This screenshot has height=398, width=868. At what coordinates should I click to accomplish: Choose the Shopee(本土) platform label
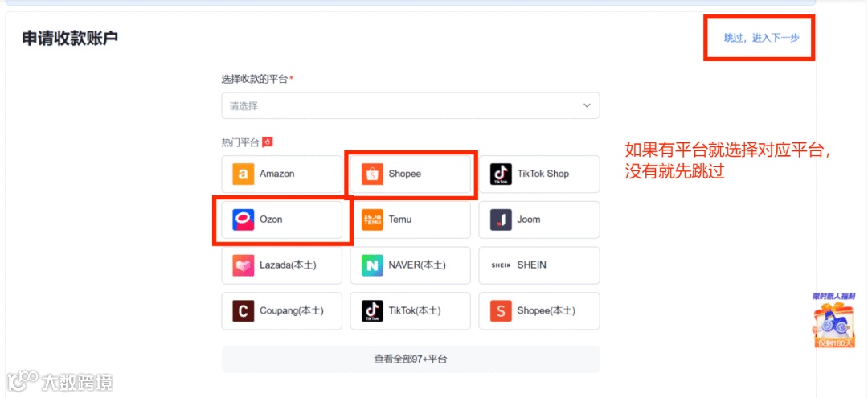point(547,311)
